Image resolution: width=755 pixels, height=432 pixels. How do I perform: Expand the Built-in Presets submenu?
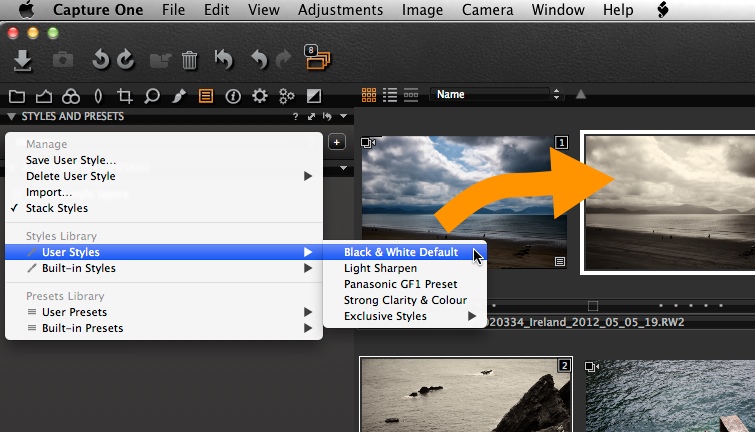pyautogui.click(x=308, y=328)
